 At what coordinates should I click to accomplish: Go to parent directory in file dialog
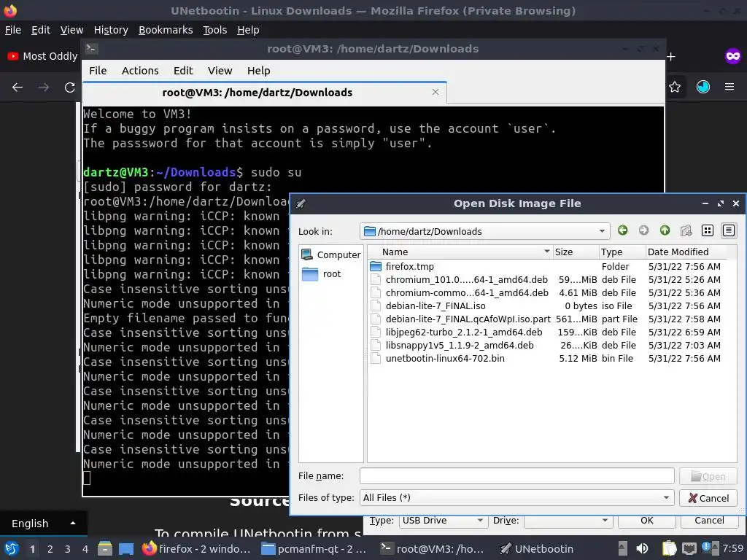tap(665, 231)
